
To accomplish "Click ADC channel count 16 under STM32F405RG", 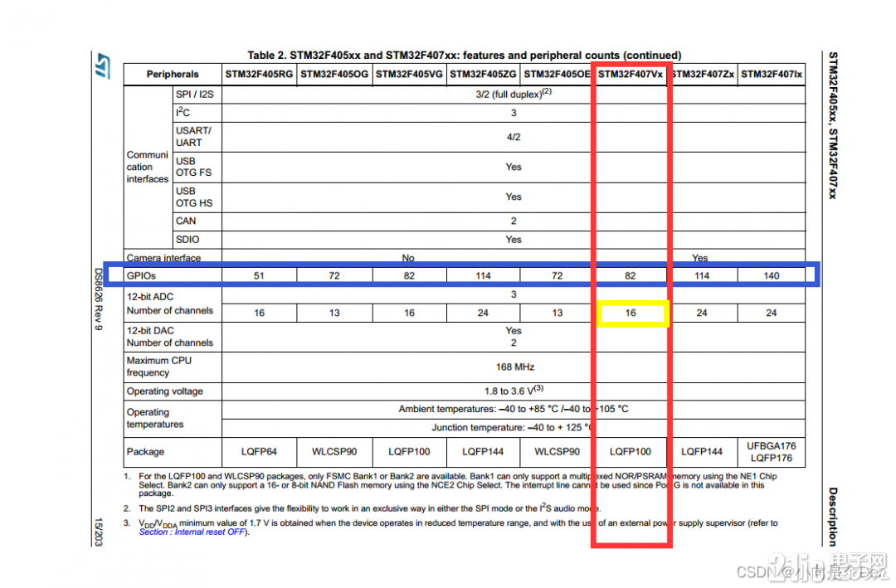I will click(x=259, y=313).
